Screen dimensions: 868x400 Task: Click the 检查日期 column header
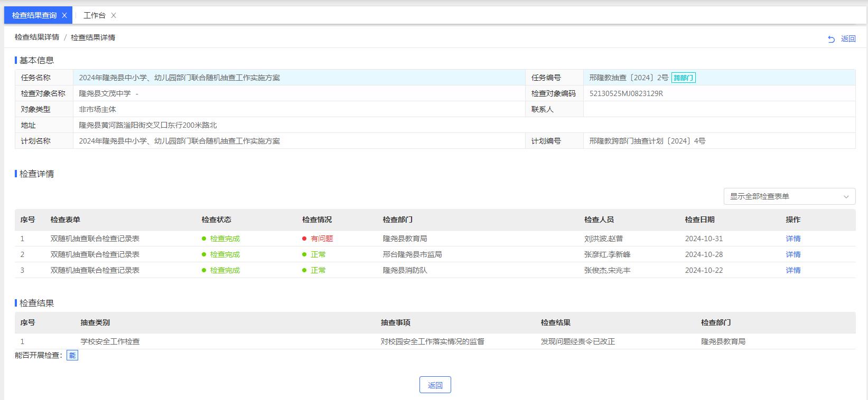(699, 220)
